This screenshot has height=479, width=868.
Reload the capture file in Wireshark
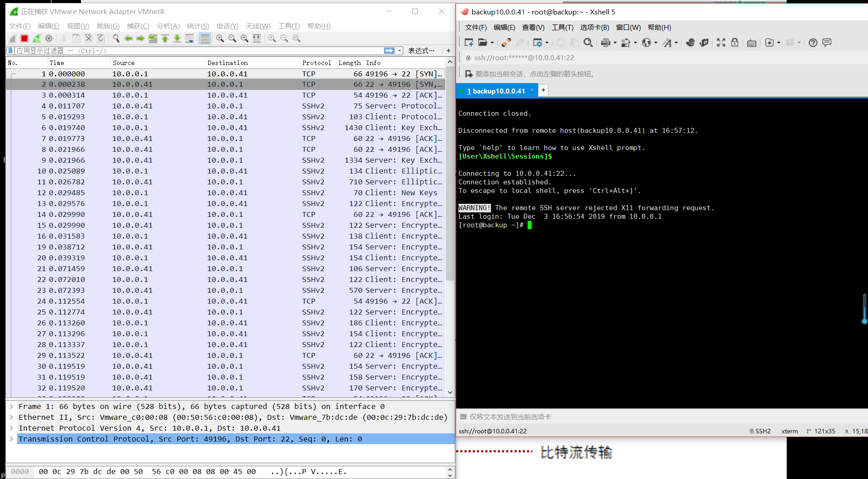click(101, 38)
